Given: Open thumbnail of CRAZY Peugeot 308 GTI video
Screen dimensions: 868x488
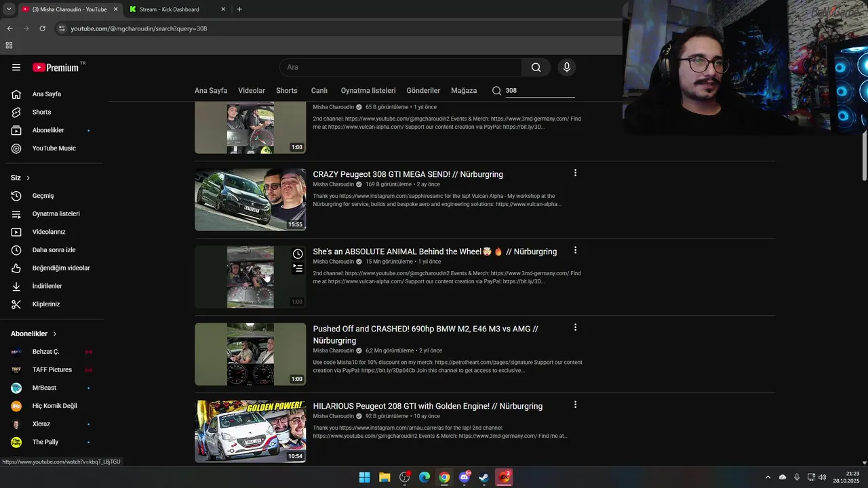Looking at the screenshot, I should pyautogui.click(x=250, y=200).
